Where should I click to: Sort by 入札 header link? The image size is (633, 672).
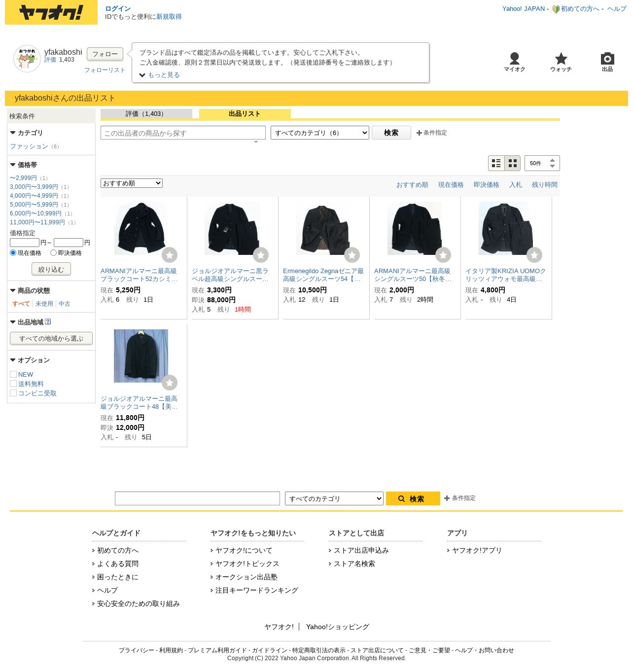click(515, 185)
